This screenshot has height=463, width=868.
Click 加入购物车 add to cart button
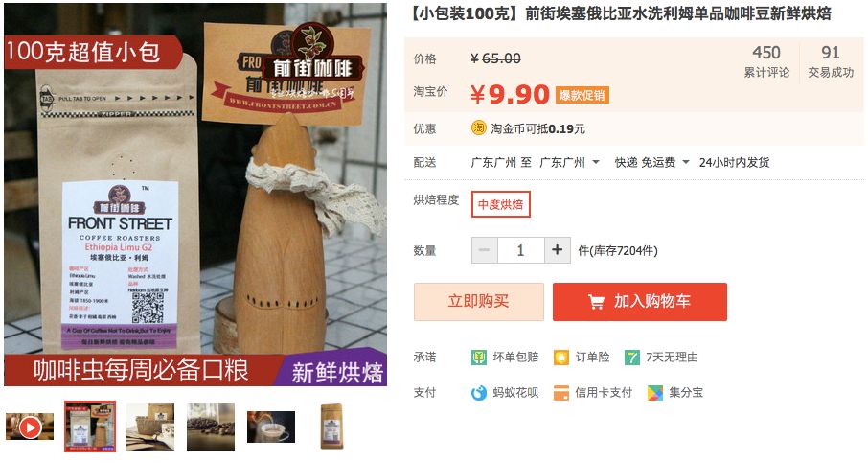pos(640,302)
